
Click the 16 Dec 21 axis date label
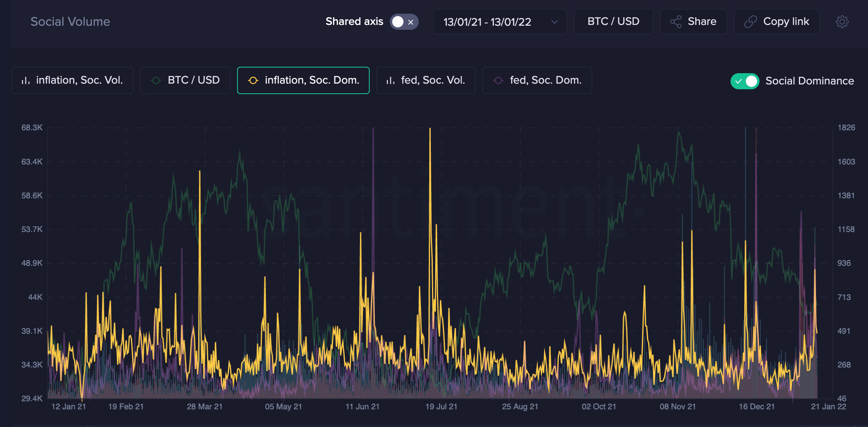point(757,406)
